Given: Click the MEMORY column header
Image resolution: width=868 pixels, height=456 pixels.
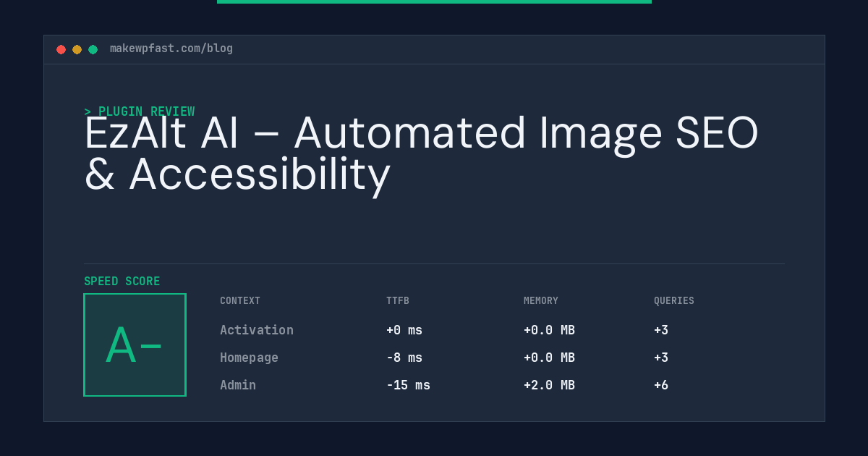Looking at the screenshot, I should pos(541,301).
